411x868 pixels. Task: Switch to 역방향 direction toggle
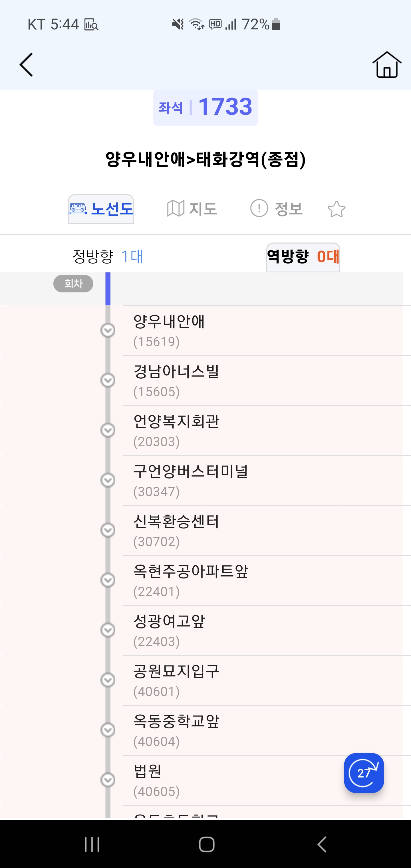pos(303,257)
